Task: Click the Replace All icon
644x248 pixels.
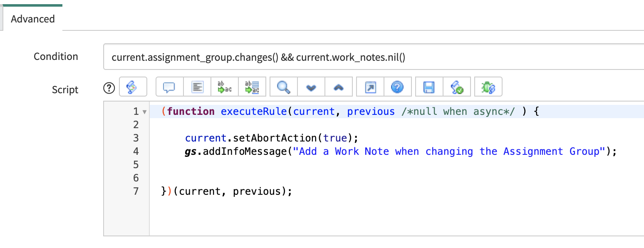Action: pos(252,87)
